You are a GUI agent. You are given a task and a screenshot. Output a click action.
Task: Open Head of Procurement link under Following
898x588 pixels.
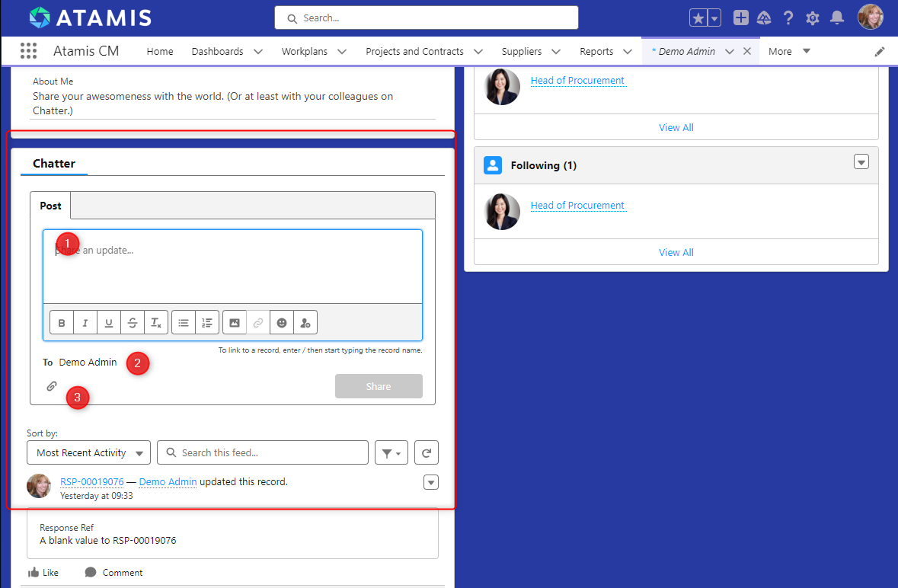coord(577,206)
